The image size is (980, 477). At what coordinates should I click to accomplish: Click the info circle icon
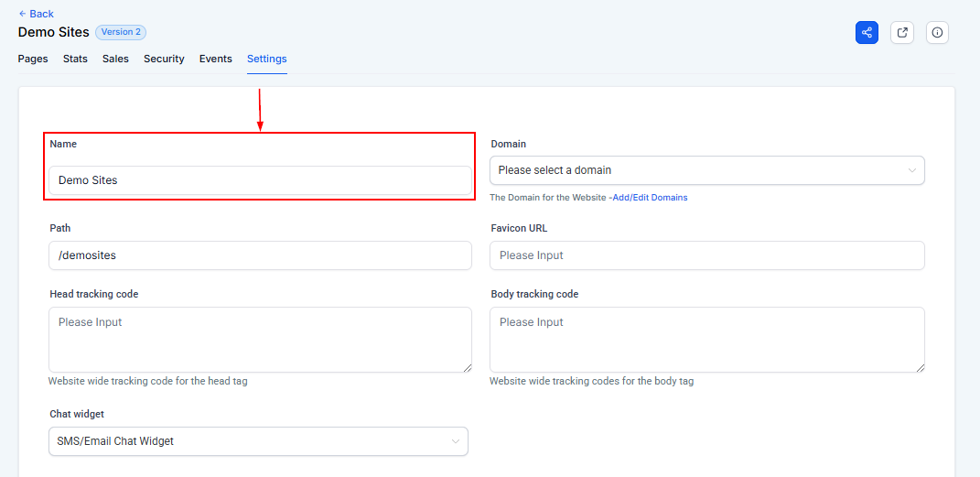tap(937, 32)
